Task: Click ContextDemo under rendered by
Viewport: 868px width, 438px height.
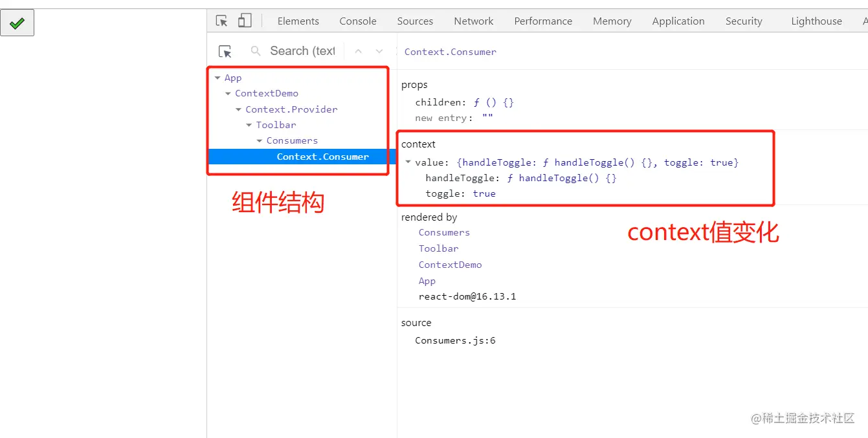Action: (x=450, y=265)
